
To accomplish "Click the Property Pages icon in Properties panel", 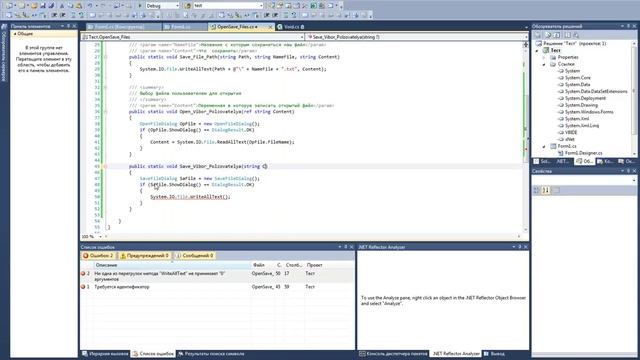I will 556,190.
